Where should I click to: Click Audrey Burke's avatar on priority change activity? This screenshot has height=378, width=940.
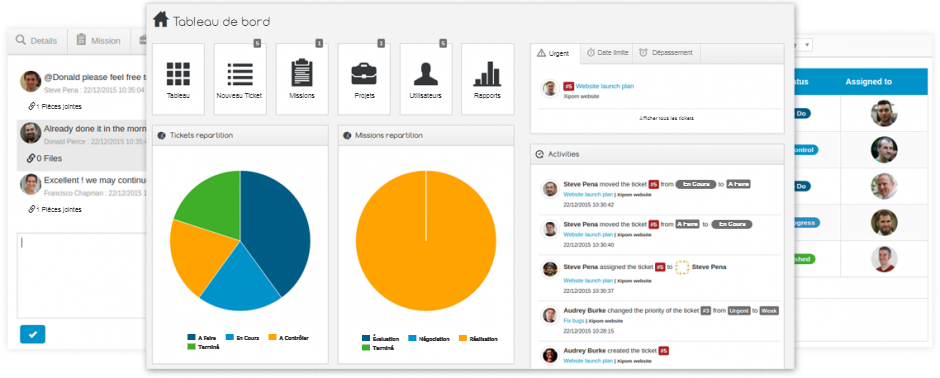click(x=550, y=315)
